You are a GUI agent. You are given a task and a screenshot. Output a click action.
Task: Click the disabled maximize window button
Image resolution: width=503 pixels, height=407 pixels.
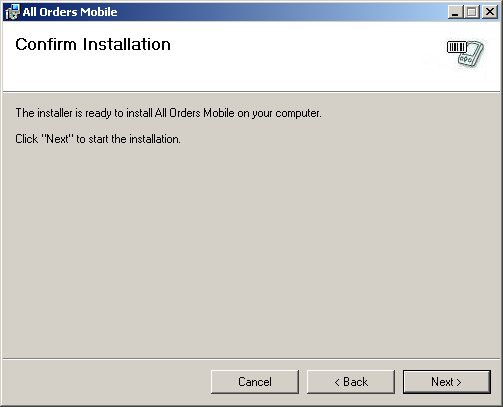click(x=472, y=12)
